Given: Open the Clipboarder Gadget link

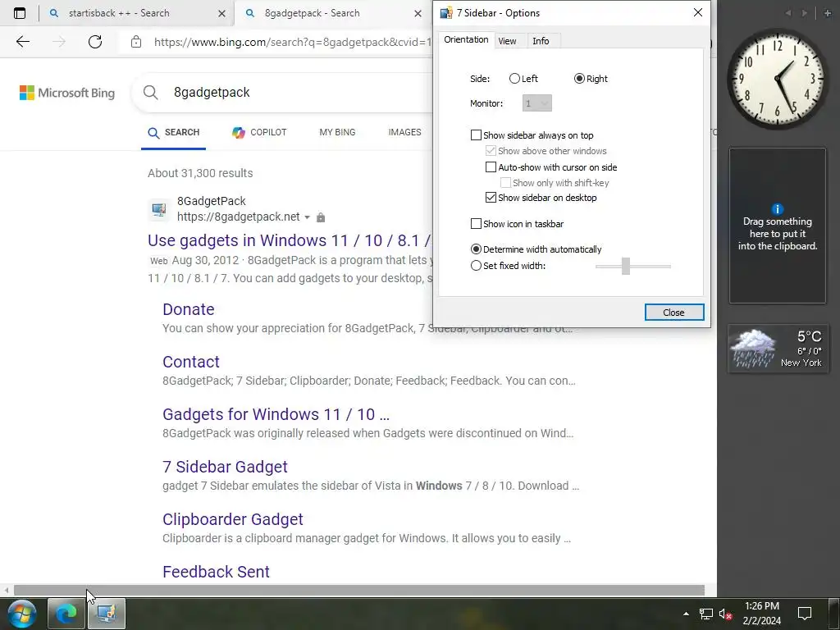Looking at the screenshot, I should (232, 519).
